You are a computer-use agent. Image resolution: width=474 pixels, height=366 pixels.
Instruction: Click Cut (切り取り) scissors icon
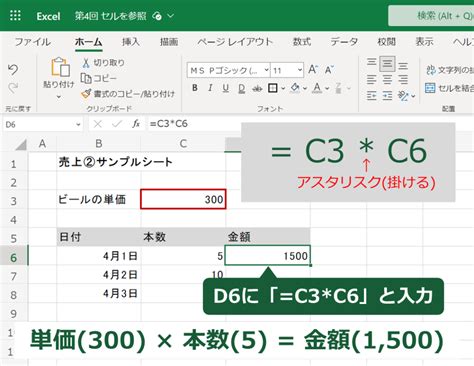[86, 63]
